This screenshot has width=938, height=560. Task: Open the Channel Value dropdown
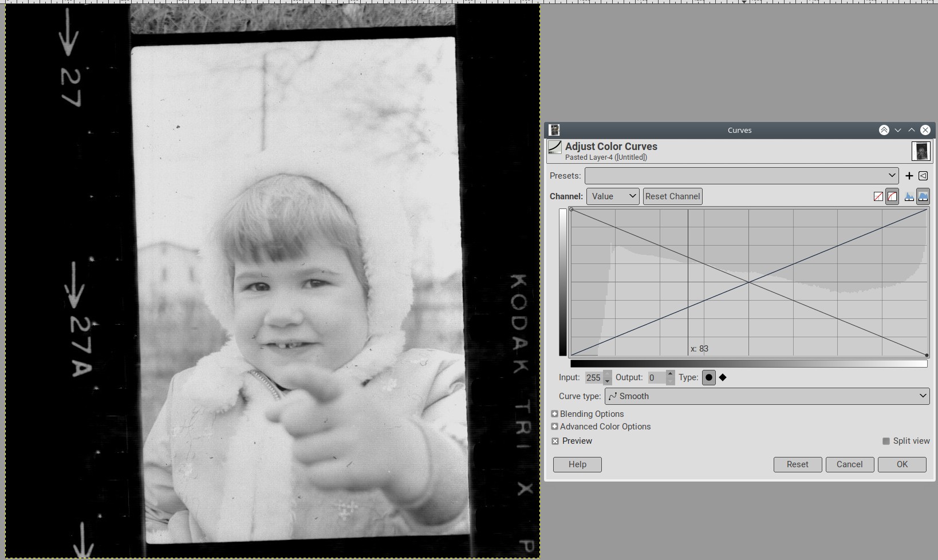(x=613, y=196)
